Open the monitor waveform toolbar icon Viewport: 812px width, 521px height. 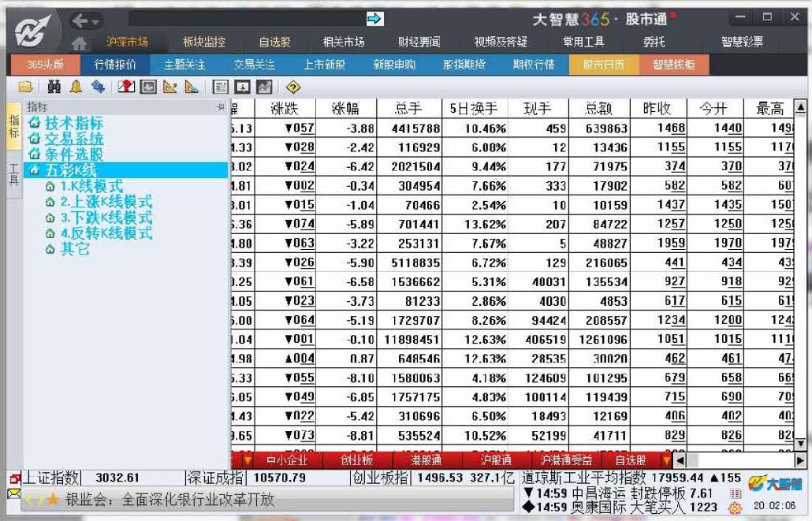tap(148, 87)
